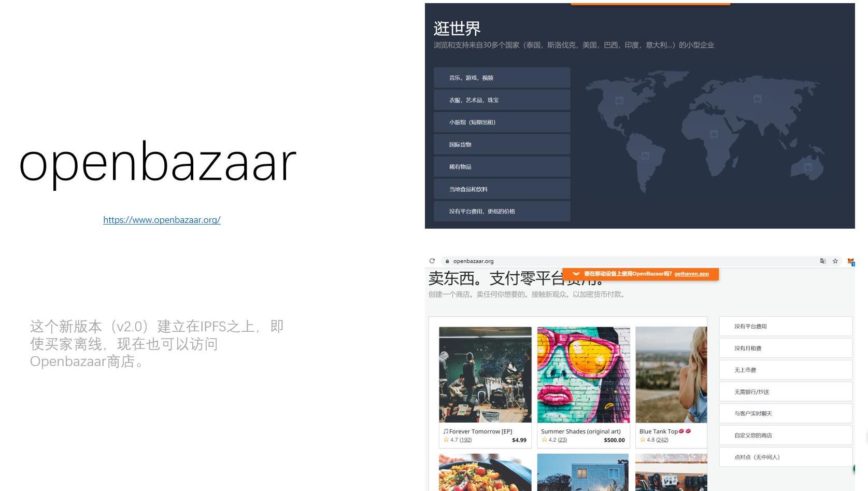Select the 稀有物品 category button
868x491 pixels.
(x=502, y=167)
